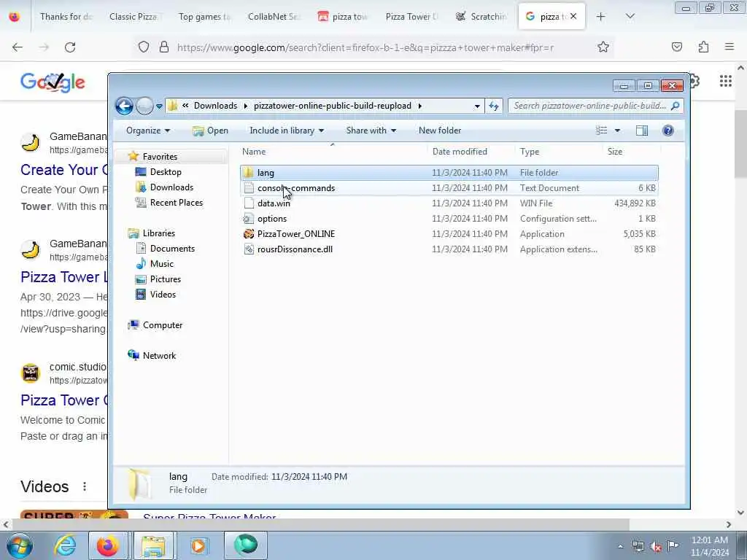Expand Include in library menu

tap(287, 131)
